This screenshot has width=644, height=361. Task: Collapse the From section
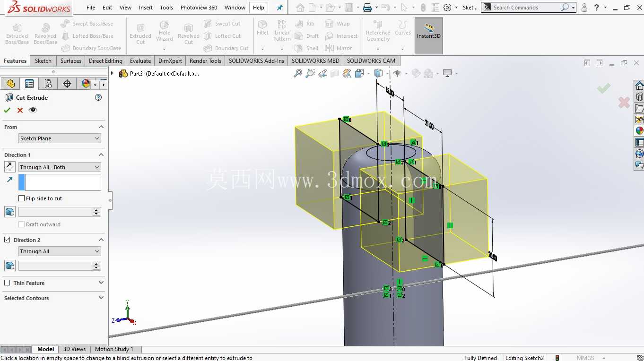click(101, 127)
